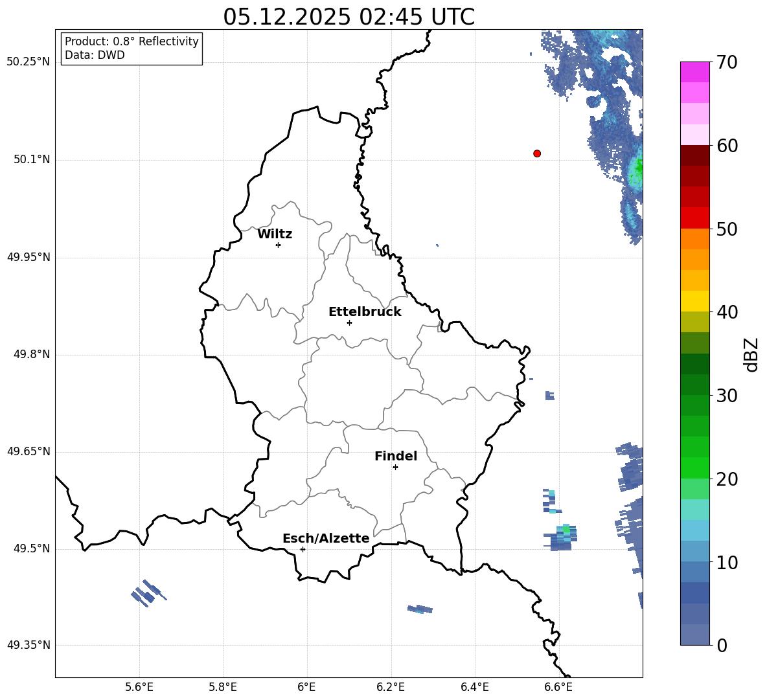The height and width of the screenshot is (700, 767).
Task: Click the 6.6°E longitude label
Action: tap(558, 687)
